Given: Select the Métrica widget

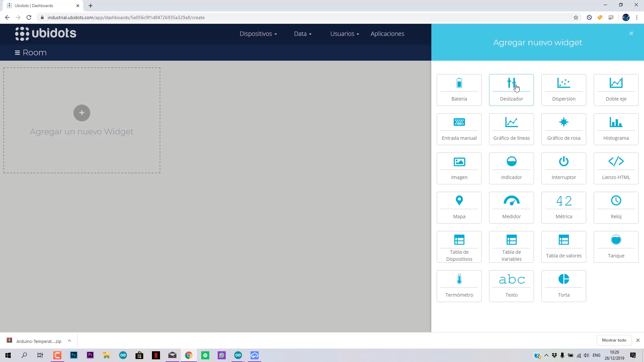Looking at the screenshot, I should (x=563, y=207).
